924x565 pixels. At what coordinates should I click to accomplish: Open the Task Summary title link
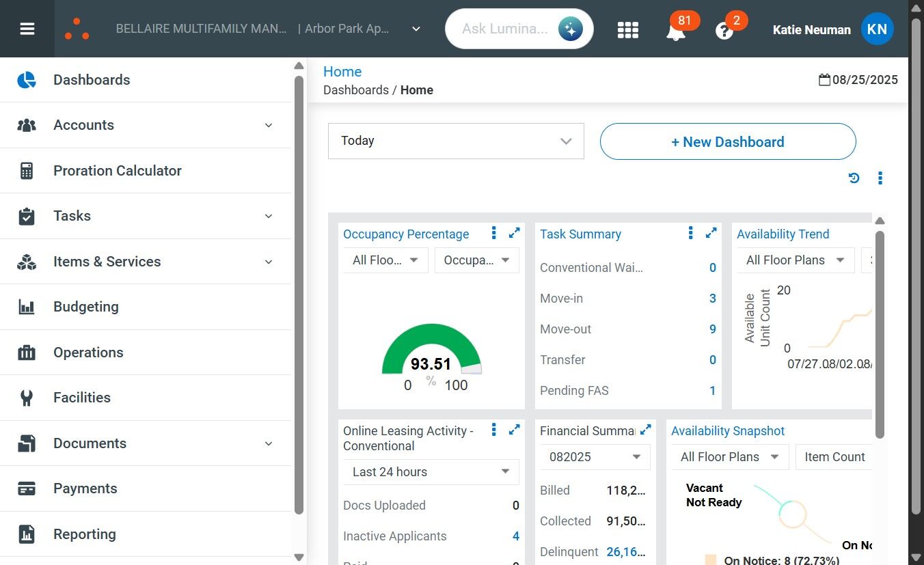point(580,234)
